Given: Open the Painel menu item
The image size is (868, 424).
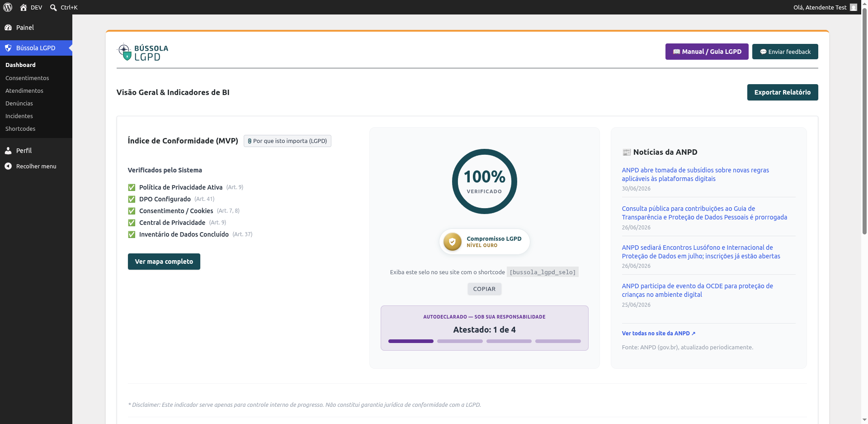Looking at the screenshot, I should [x=36, y=28].
